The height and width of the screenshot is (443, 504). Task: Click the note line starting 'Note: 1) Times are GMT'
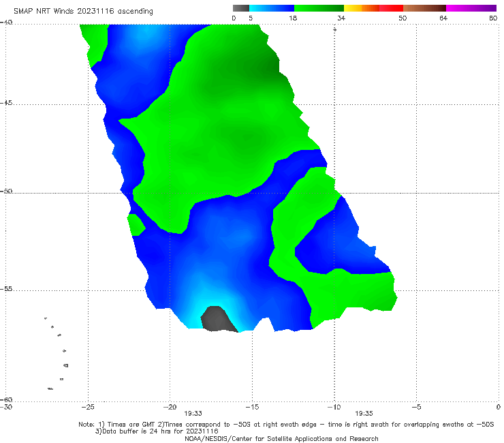point(286,425)
